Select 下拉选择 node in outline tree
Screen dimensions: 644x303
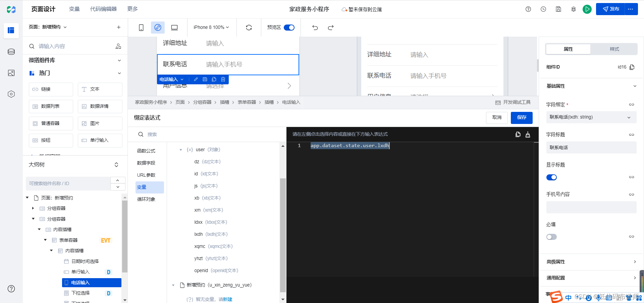pos(80,293)
